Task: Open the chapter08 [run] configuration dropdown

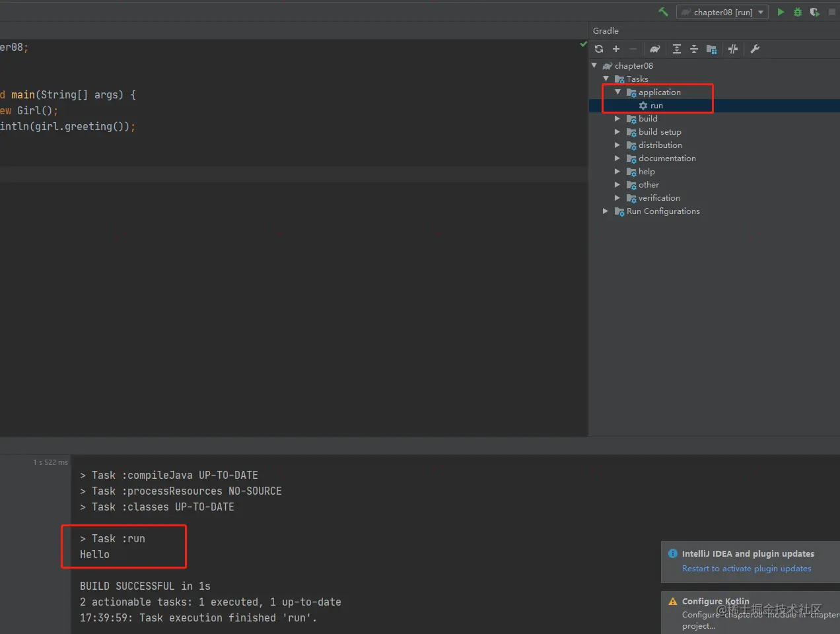Action: tap(722, 12)
